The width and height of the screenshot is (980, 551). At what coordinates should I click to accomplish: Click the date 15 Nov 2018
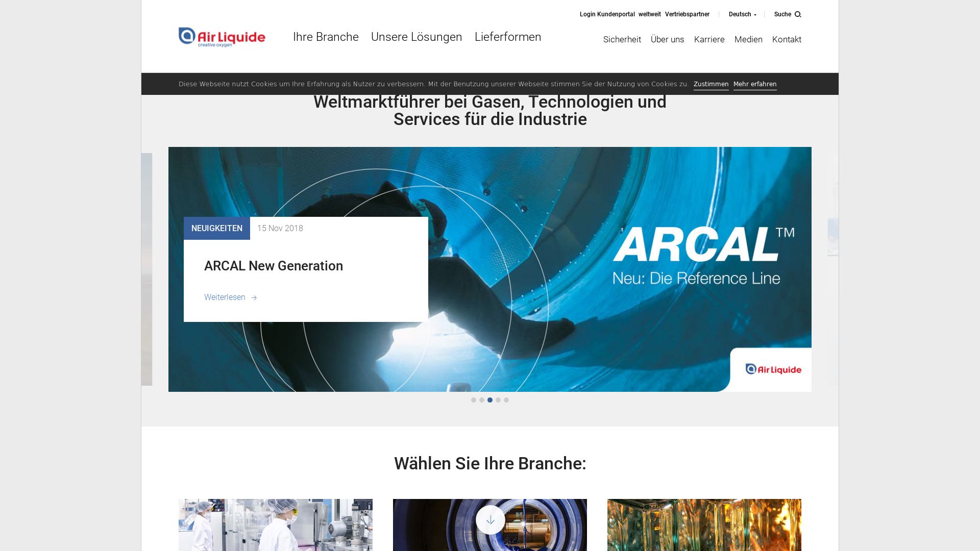280,229
